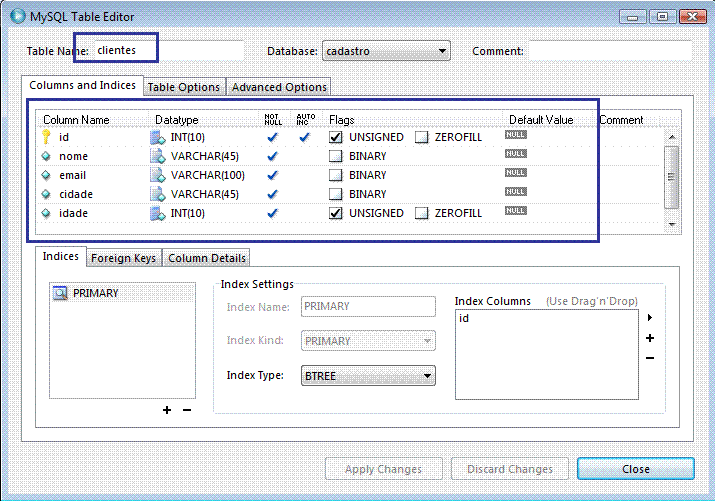Screen dimensions: 715x501
Task: Click the datatype icon of nome VARCHAR(45)
Action: pyautogui.click(x=158, y=156)
